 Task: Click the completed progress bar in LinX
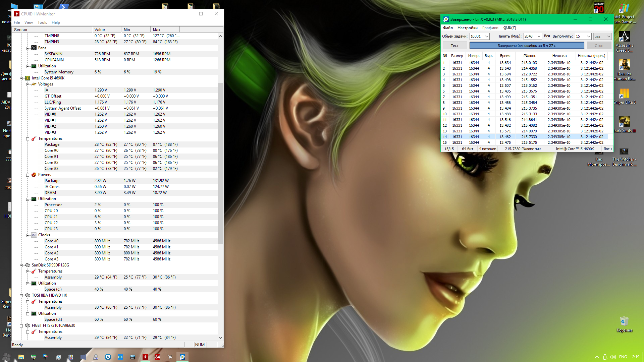pos(527,46)
